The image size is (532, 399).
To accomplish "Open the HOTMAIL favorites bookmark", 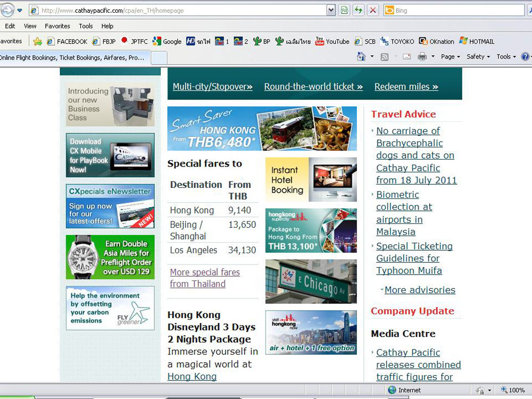I will 477,41.
